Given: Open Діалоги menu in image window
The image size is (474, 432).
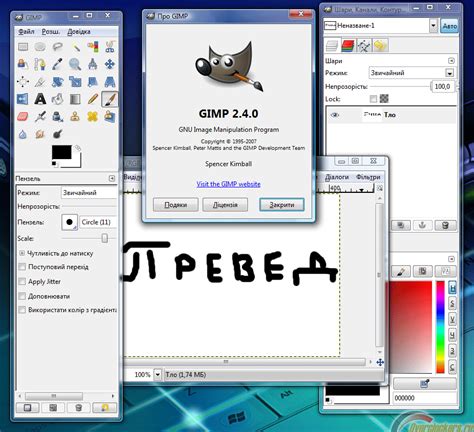Looking at the screenshot, I should coord(337,177).
